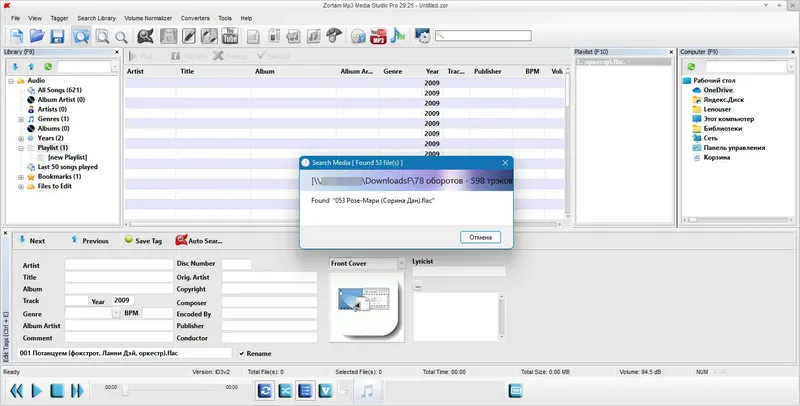Screen dimensions: 800x406
Task: Click the New document toolbar icon
Action: [x=17, y=36]
